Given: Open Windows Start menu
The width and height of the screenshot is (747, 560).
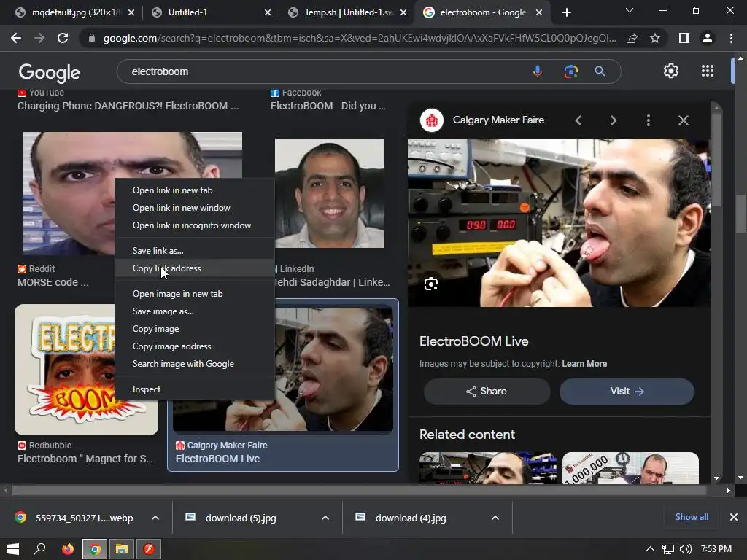Looking at the screenshot, I should point(13,549).
